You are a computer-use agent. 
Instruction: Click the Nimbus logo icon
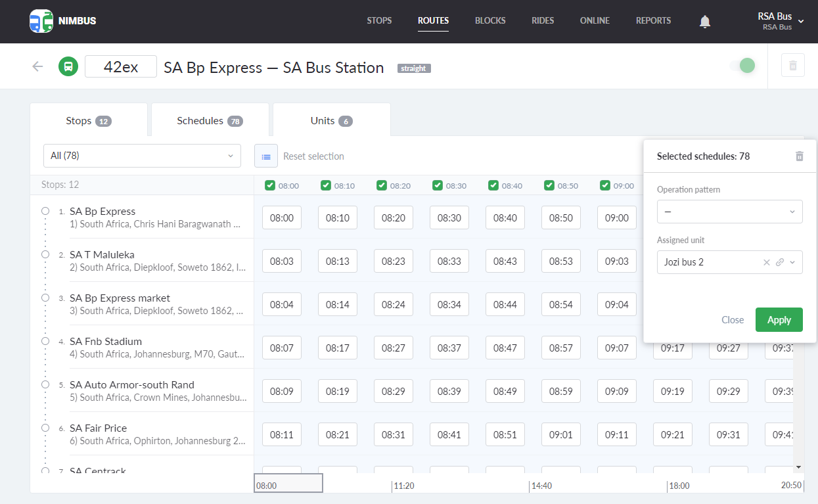tap(41, 21)
